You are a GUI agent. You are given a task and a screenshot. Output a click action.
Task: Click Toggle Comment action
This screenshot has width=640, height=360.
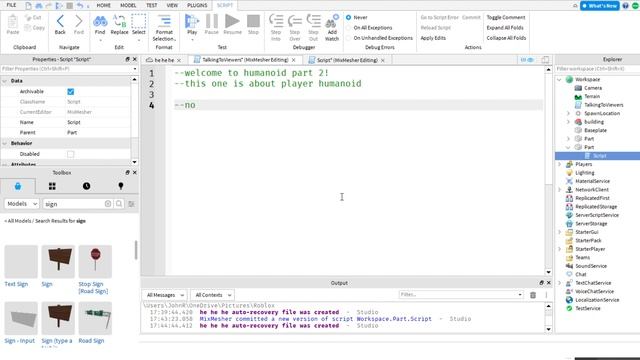(506, 18)
